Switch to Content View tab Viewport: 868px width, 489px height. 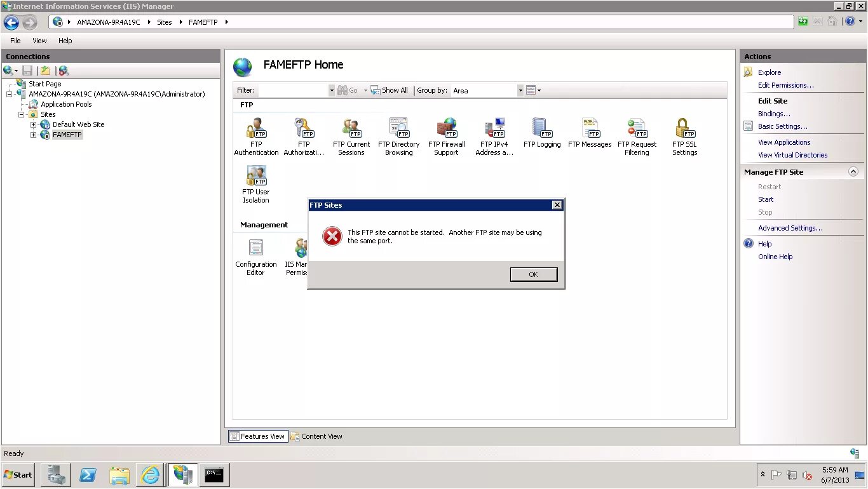tap(316, 436)
